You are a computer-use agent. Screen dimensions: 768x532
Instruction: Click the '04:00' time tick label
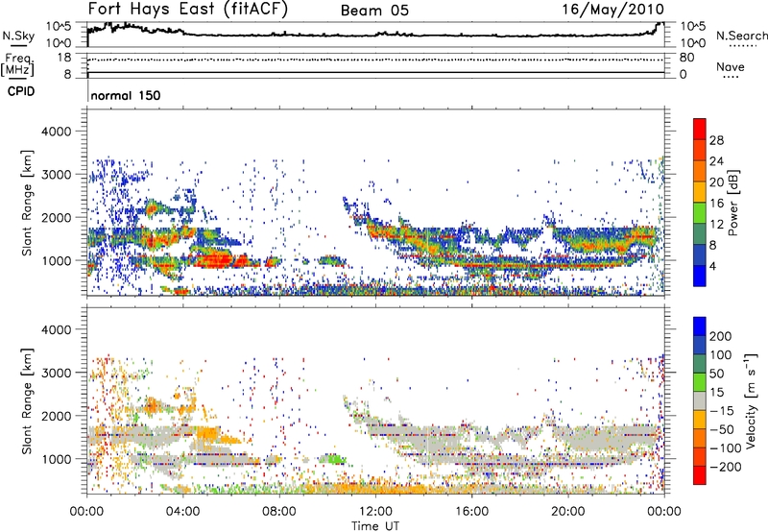click(x=183, y=512)
